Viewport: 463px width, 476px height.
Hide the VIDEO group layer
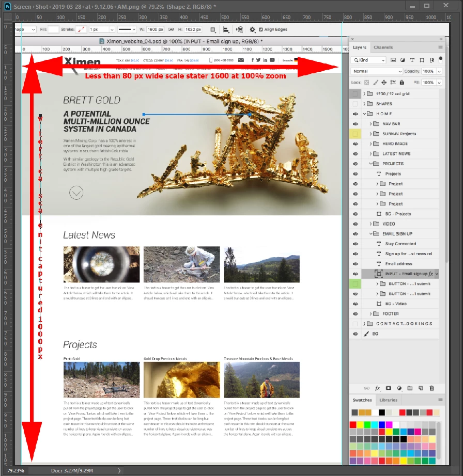pos(355,224)
